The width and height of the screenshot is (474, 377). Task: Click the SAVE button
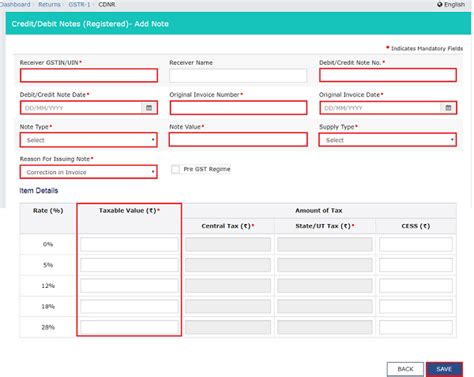[444, 369]
